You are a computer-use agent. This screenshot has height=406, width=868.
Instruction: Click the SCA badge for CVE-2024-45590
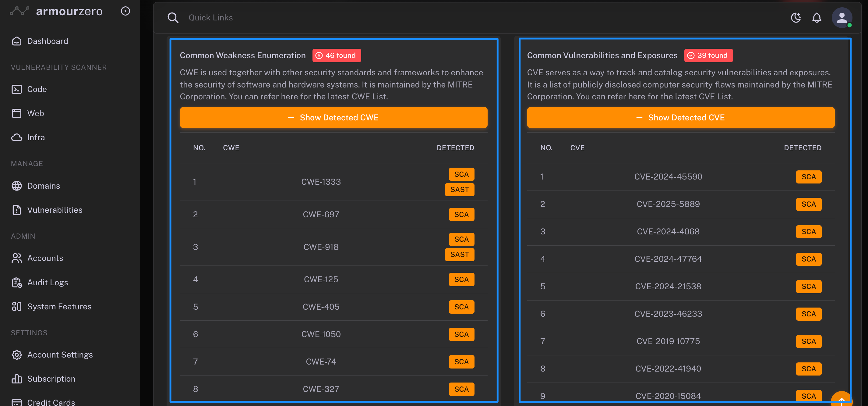pos(808,177)
